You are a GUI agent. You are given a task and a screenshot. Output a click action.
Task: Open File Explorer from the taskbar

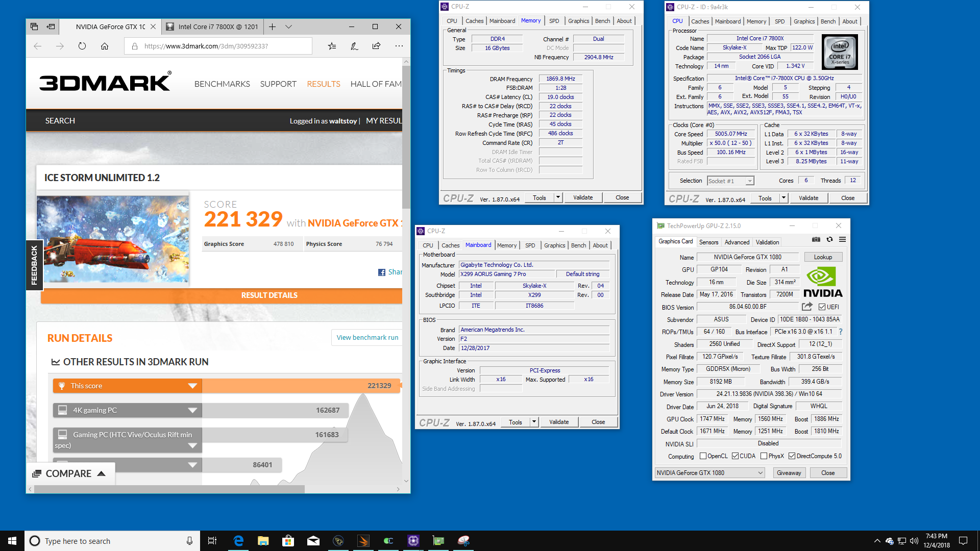[263, 541]
